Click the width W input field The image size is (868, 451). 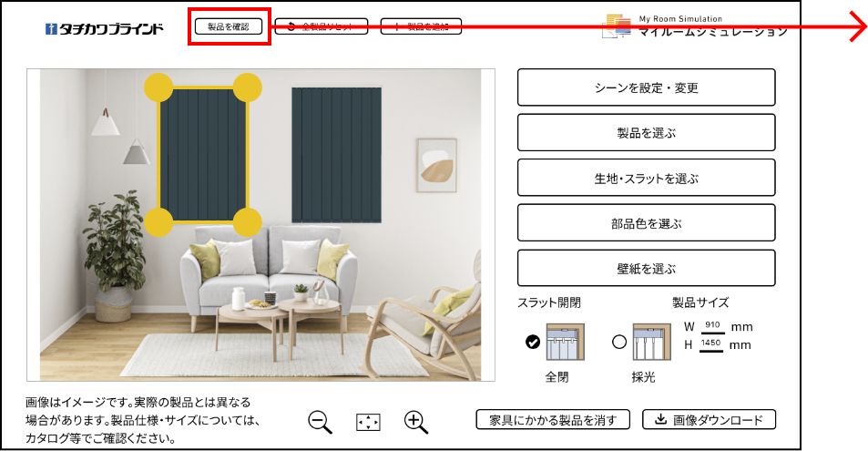tap(712, 326)
